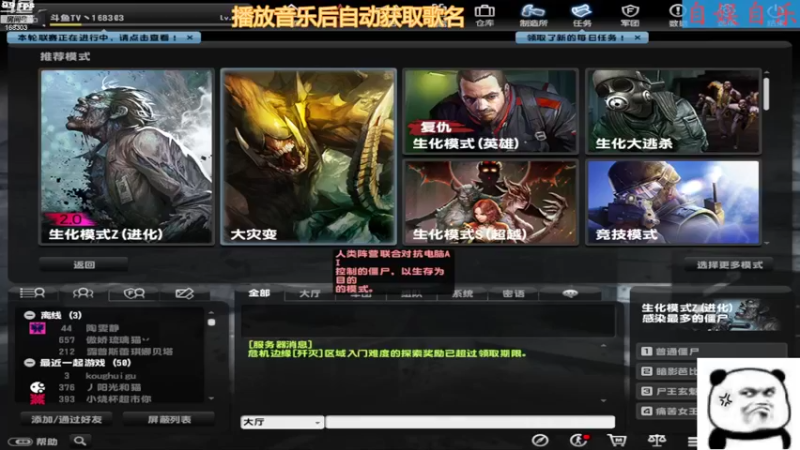800x450 pixels.
Task: Click the balance scales icon
Action: [x=657, y=440]
